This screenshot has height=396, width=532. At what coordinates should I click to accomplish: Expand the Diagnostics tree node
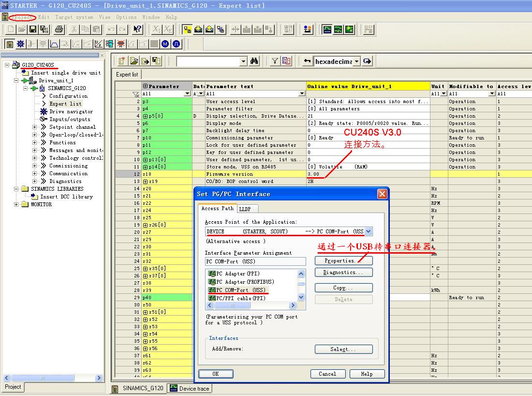pos(35,182)
